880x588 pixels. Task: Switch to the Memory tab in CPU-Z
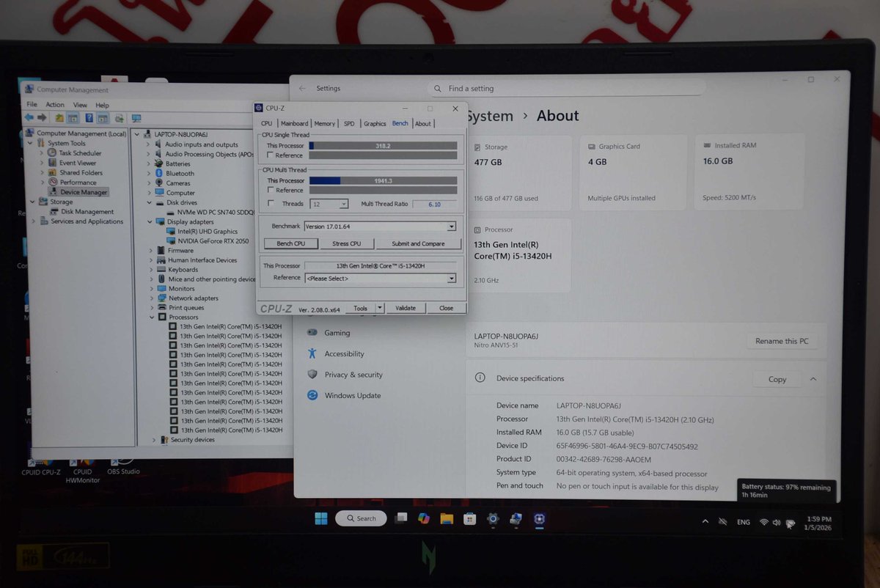[324, 124]
